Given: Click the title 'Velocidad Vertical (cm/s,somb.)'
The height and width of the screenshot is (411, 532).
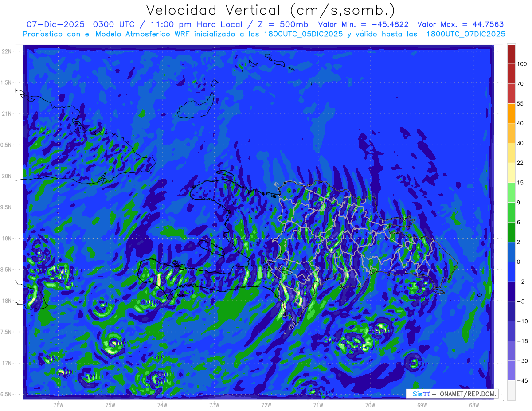Looking at the screenshot, I should pyautogui.click(x=270, y=10).
